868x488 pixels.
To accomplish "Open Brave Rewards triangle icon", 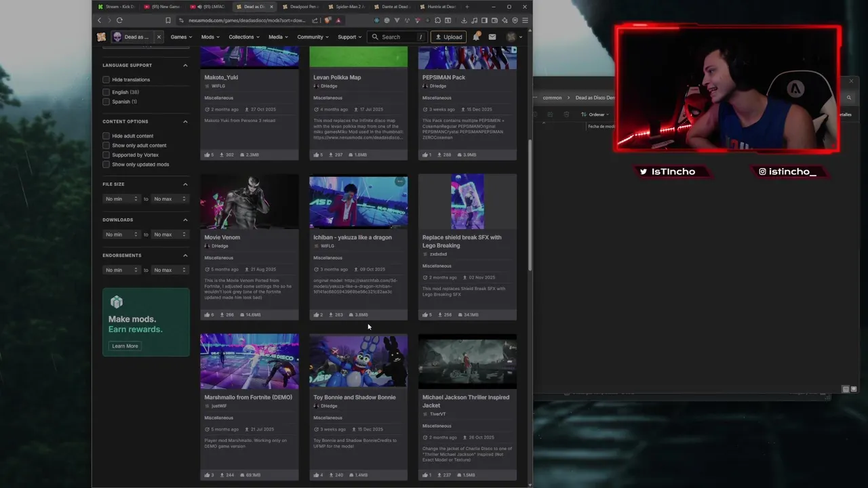I will point(338,20).
